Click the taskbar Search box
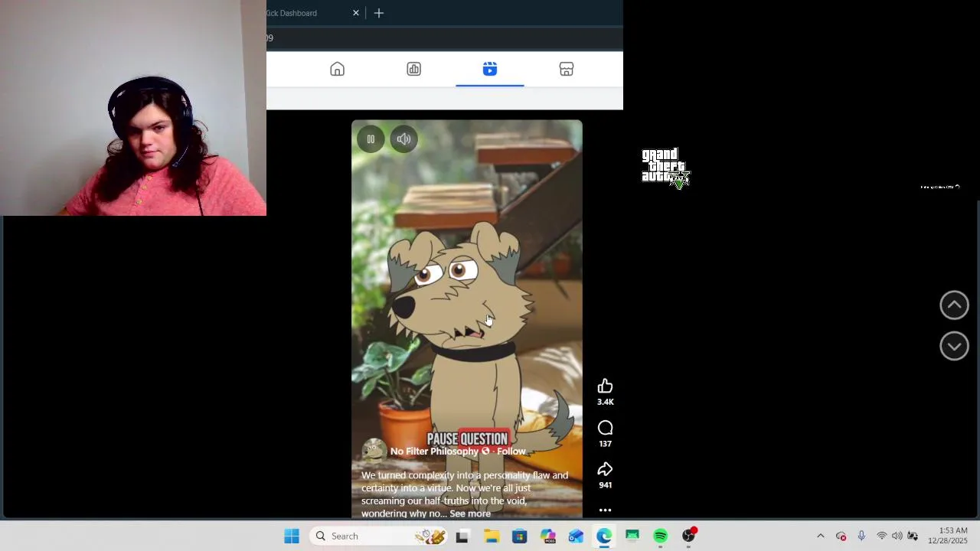The width and height of the screenshot is (980, 551). click(380, 536)
